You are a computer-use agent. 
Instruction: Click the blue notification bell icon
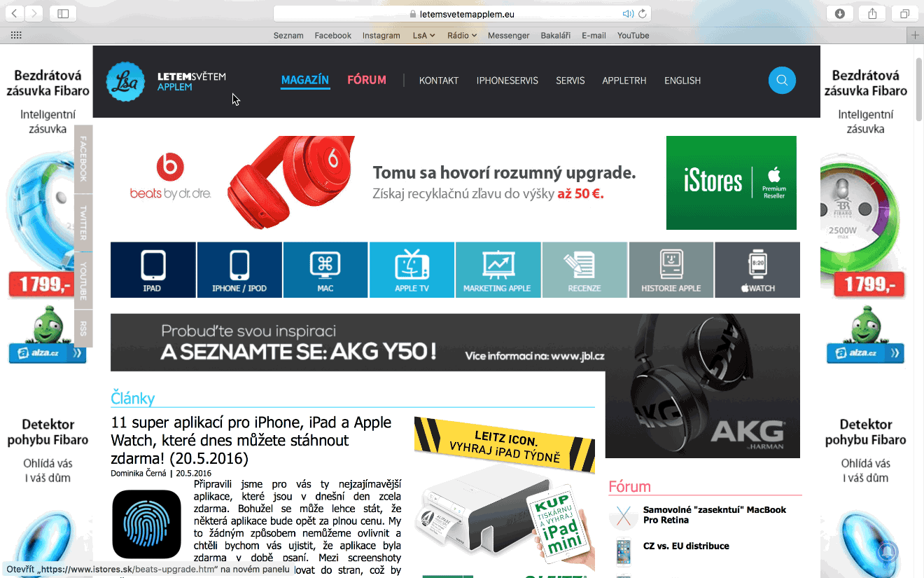(x=889, y=551)
